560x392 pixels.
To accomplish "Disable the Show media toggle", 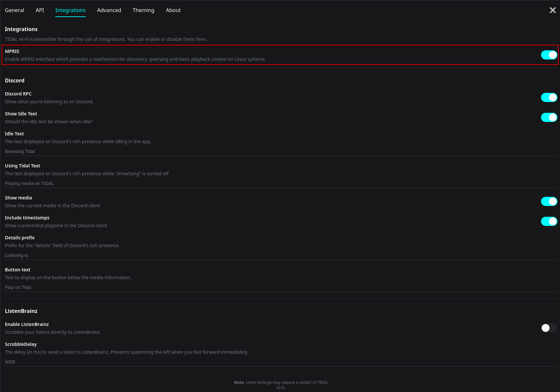I will pos(549,201).
